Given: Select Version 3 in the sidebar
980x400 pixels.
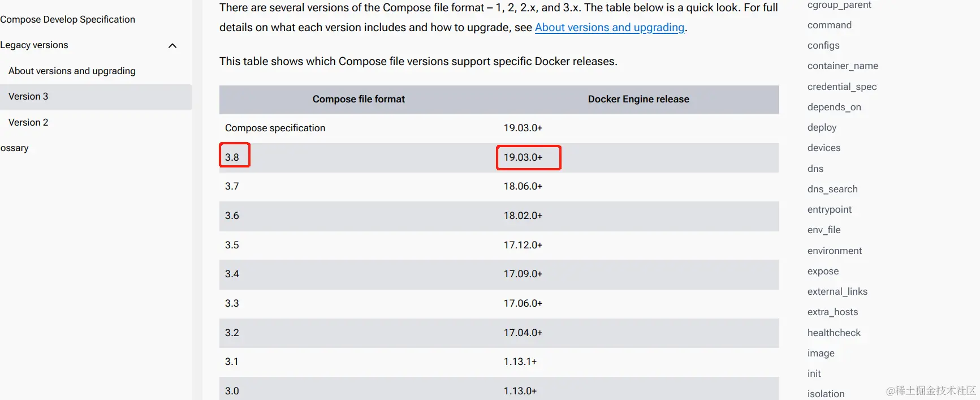Looking at the screenshot, I should (x=96, y=97).
